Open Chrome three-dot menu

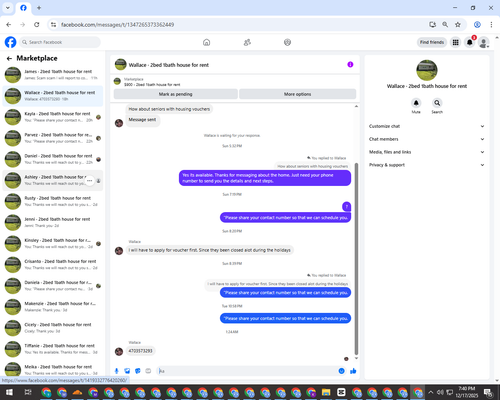click(x=491, y=24)
